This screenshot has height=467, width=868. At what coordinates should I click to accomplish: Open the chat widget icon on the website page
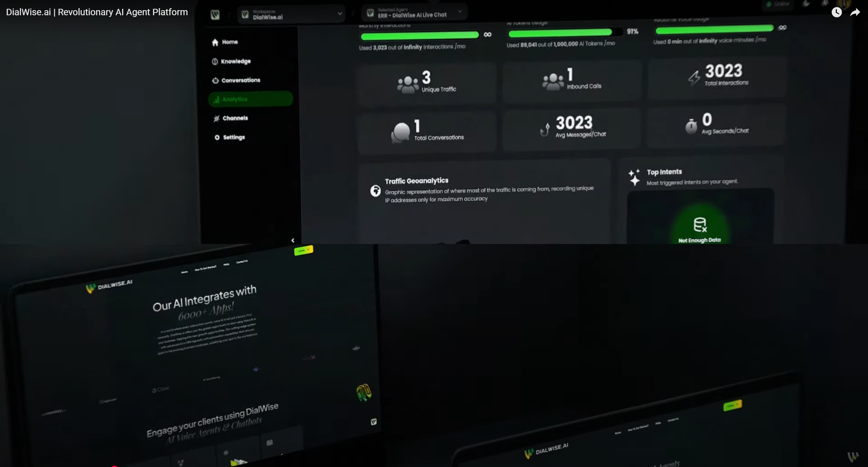(x=374, y=422)
